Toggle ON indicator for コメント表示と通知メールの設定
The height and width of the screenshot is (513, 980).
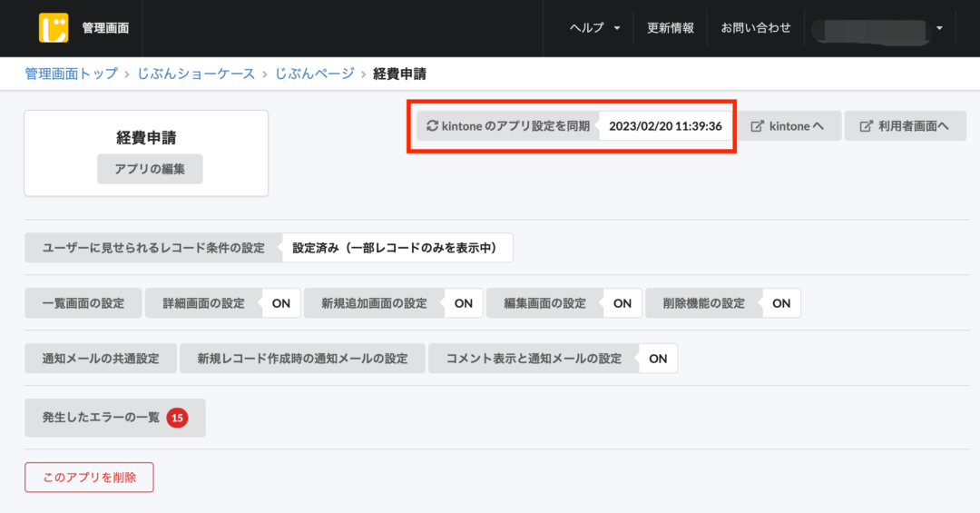[658, 359]
